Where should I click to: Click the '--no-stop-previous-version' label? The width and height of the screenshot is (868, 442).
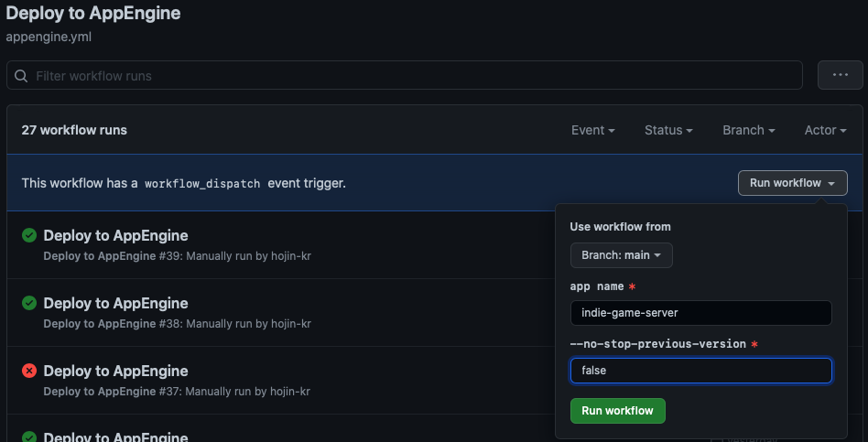tap(657, 344)
